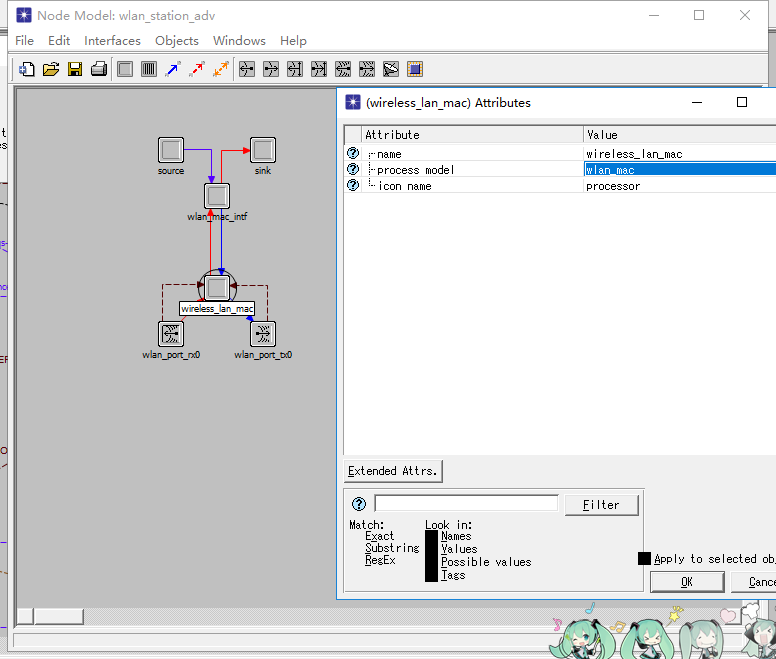Select the wireless_lan_mac processor module
Screen dimensions: 776x659
(217, 288)
